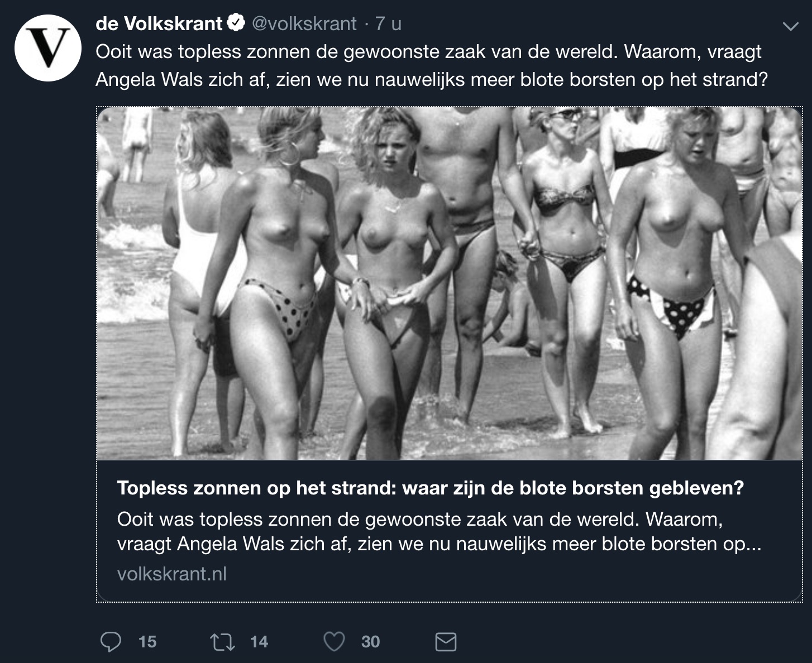Like the tweet with heart icon

(x=335, y=641)
